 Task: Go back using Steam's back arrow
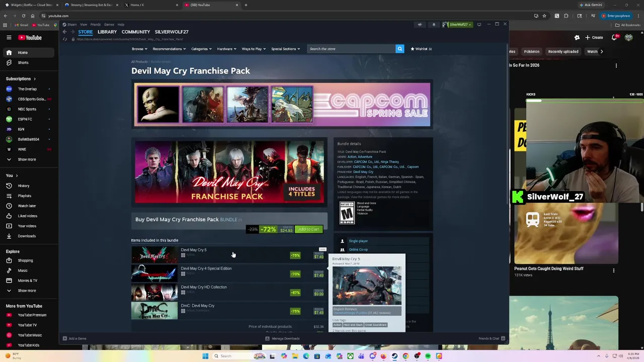coord(64,32)
